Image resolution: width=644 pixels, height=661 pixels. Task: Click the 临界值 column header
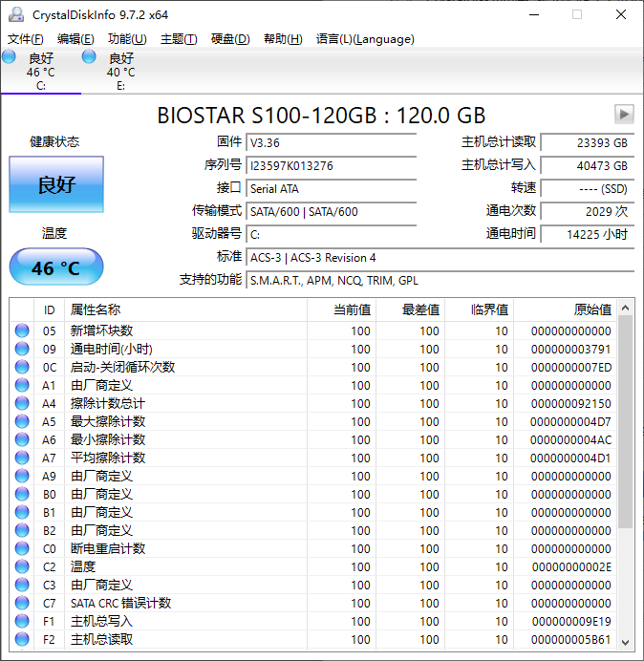[479, 310]
